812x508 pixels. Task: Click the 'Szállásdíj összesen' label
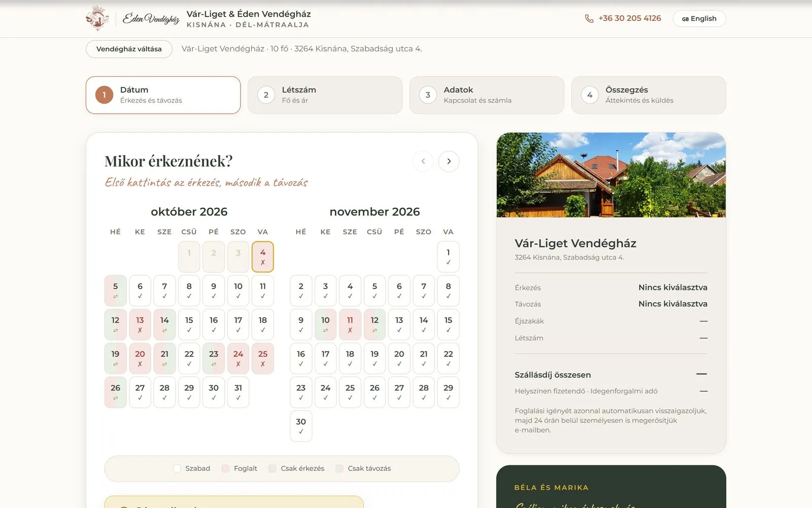[553, 375]
